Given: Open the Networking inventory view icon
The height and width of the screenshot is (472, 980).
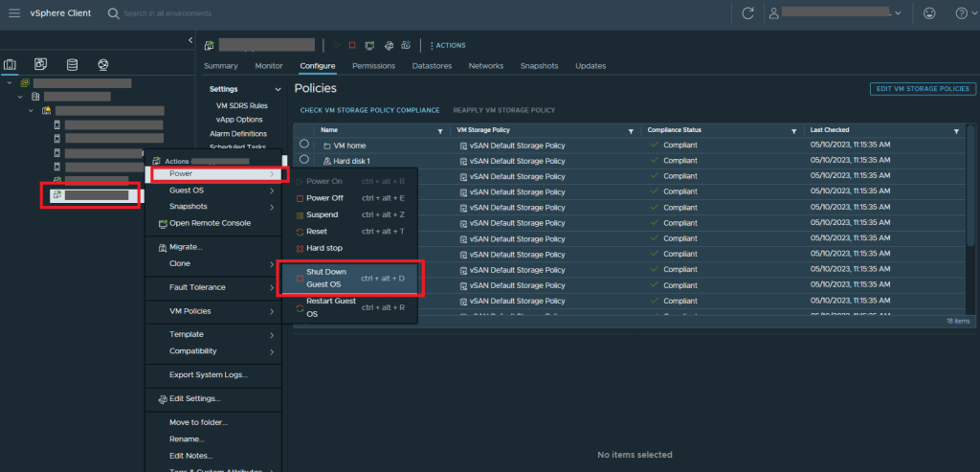Looking at the screenshot, I should click(102, 65).
